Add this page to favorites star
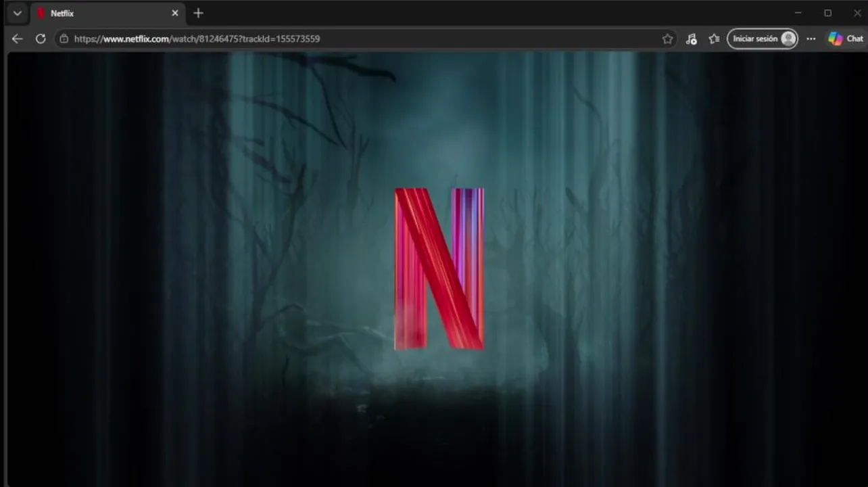The width and height of the screenshot is (868, 487). coord(668,39)
